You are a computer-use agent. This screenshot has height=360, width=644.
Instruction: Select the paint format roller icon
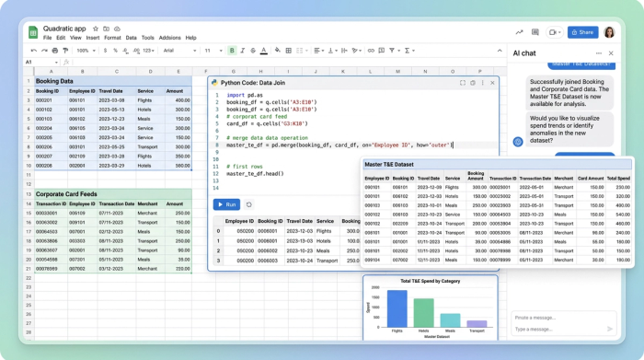coord(65,51)
